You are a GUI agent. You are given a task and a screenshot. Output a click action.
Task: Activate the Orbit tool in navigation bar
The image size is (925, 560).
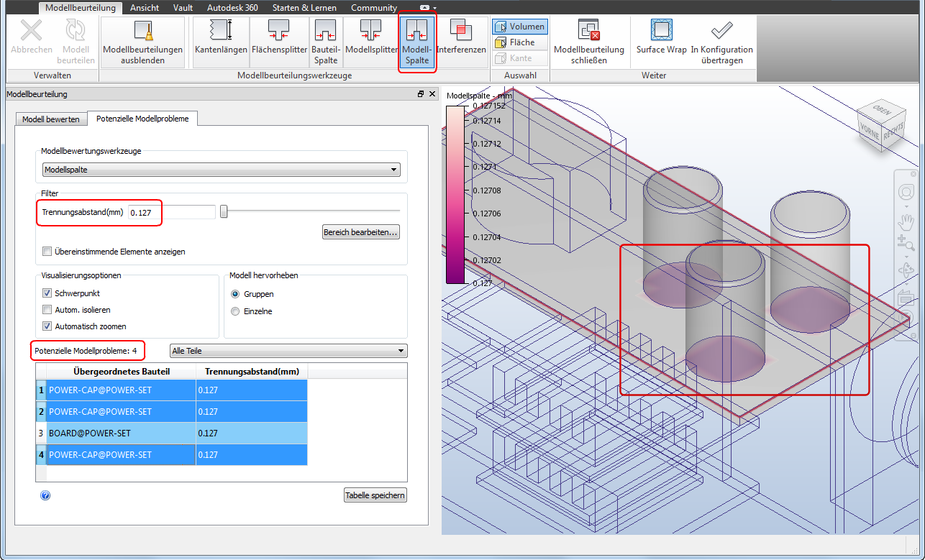tap(906, 271)
